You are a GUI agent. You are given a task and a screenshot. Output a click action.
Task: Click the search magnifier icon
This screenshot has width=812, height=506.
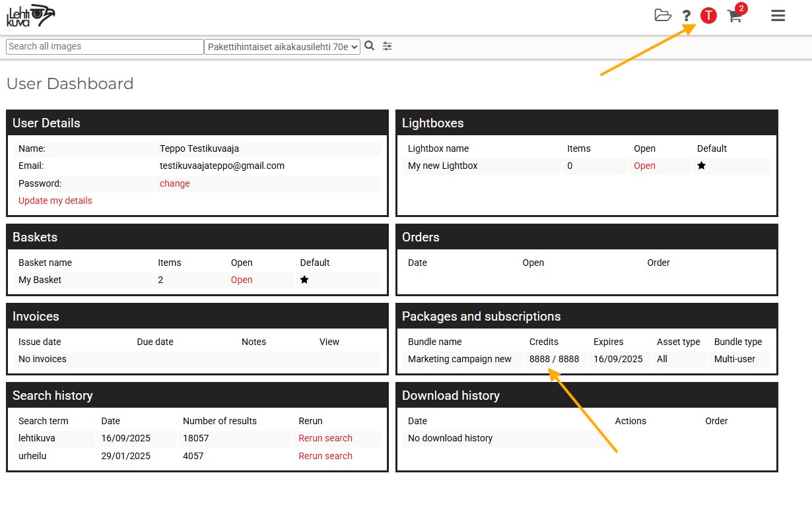[370, 46]
